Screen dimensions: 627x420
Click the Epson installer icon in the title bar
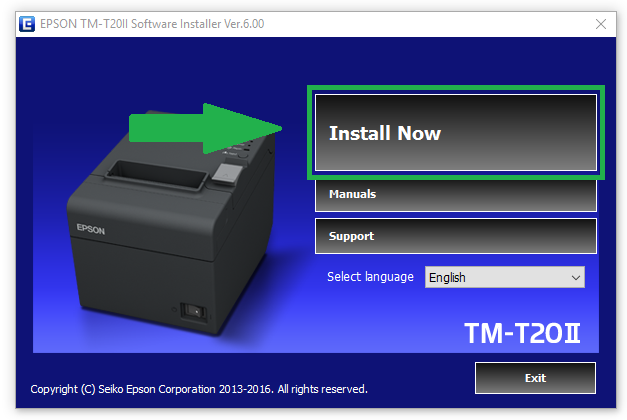27,24
